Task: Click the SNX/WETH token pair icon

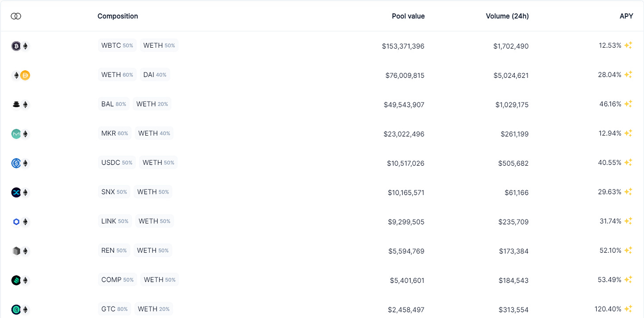Action: (x=20, y=193)
